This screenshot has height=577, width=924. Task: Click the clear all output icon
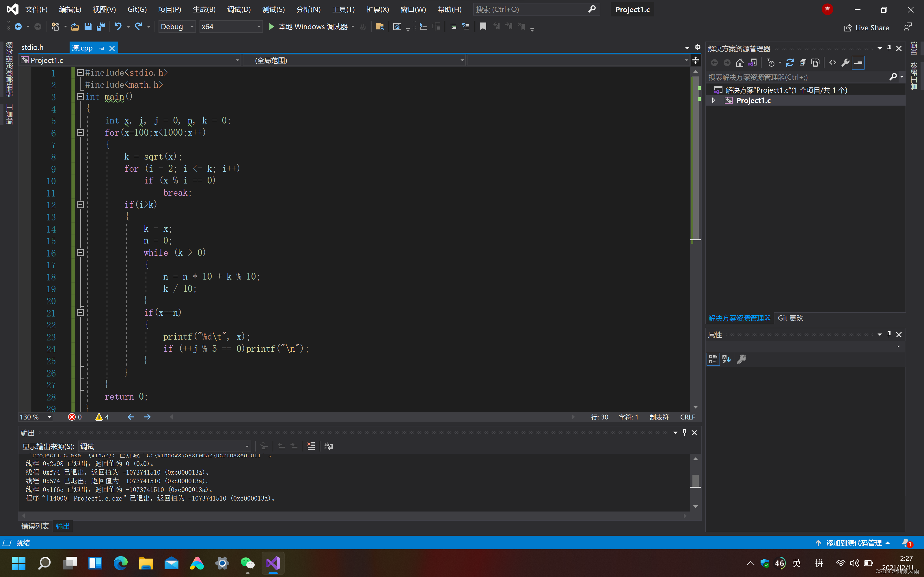[311, 446]
